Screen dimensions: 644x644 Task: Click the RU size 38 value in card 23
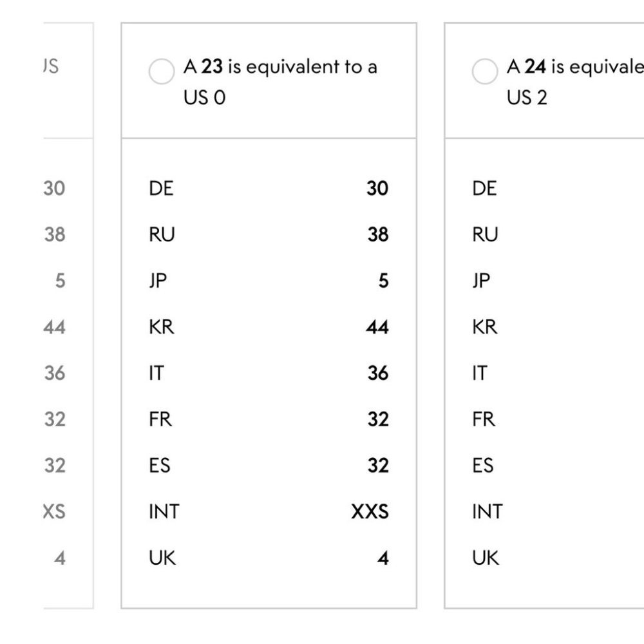pyautogui.click(x=378, y=234)
